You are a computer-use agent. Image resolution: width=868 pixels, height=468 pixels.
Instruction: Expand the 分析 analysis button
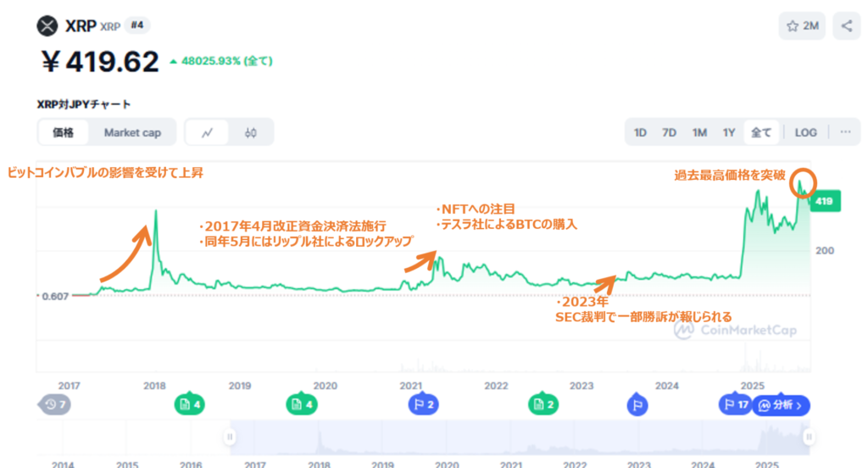(x=782, y=405)
